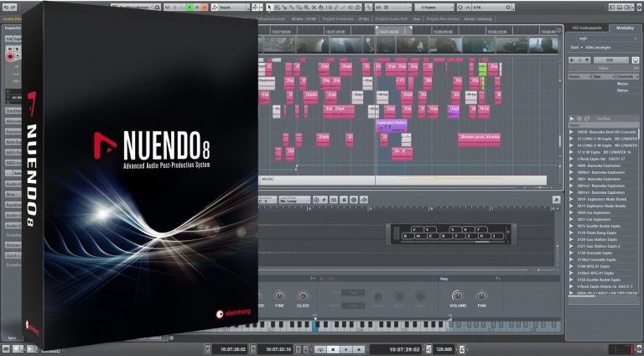Image resolution: width=644 pixels, height=356 pixels.
Task: Click the left locator icon on the transport bar
Action: tap(207, 349)
